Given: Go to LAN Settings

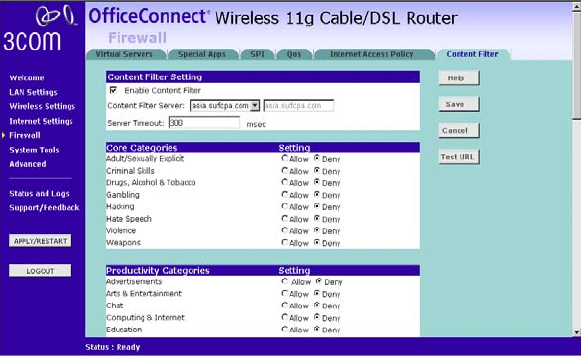Looking at the screenshot, I should 33,92.
